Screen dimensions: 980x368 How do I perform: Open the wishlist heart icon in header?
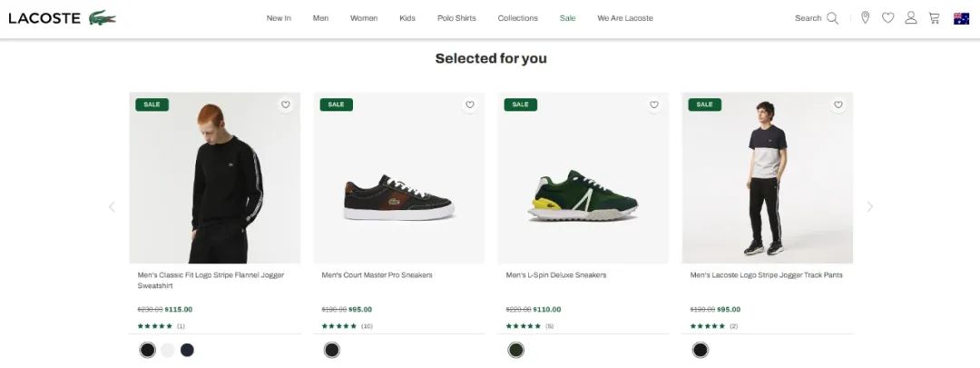(888, 18)
